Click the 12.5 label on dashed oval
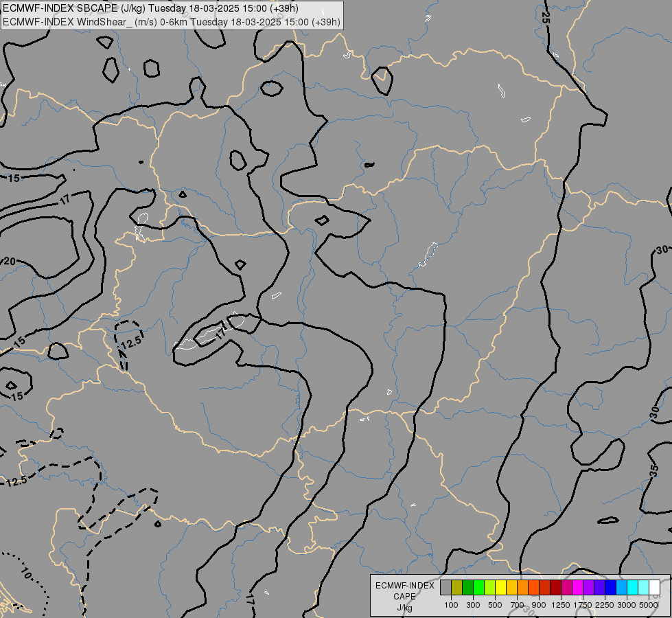Image resolution: width=672 pixels, height=618 pixels. 130,342
